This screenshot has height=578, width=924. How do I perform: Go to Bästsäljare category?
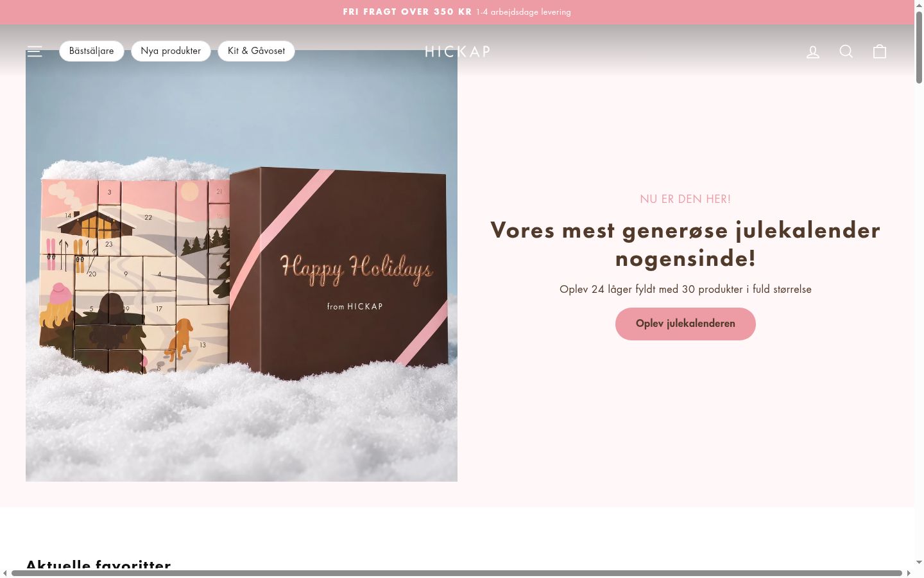coord(92,51)
